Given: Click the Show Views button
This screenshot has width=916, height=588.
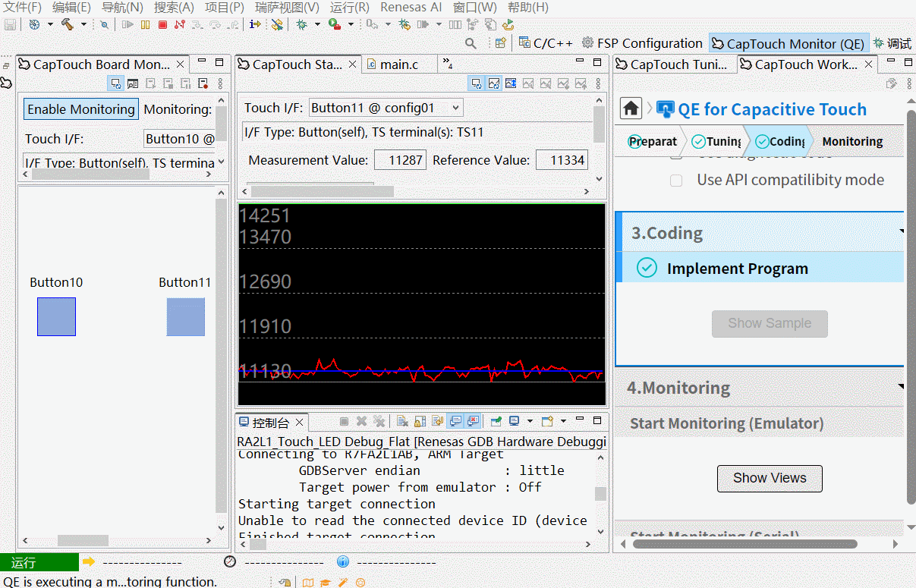Looking at the screenshot, I should click(x=770, y=478).
